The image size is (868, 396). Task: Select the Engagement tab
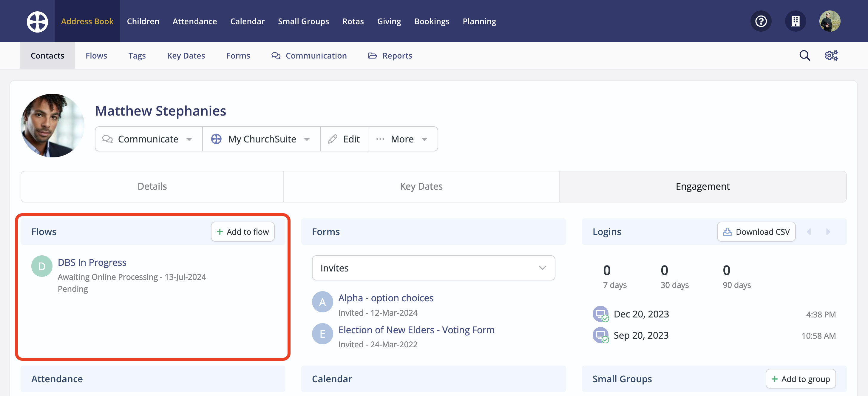click(x=702, y=187)
